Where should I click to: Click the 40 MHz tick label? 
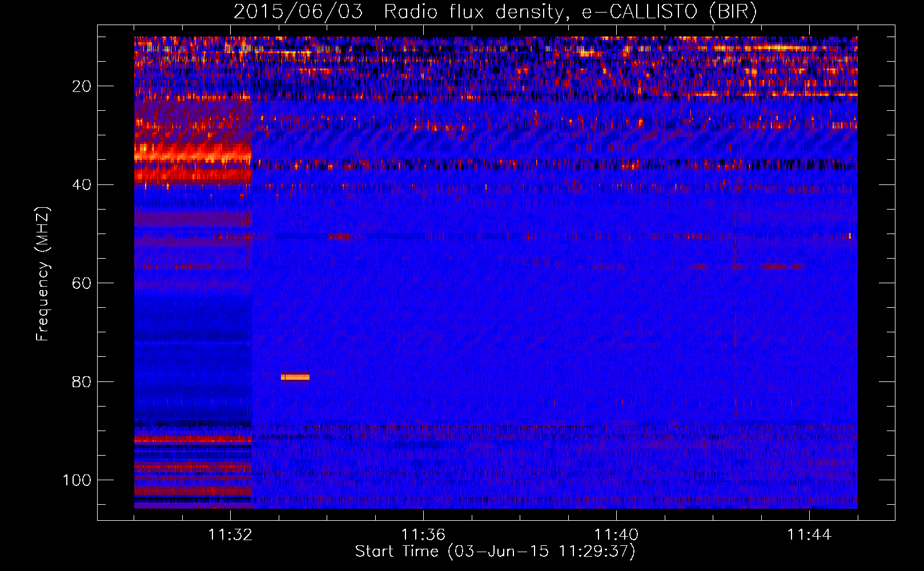pyautogui.click(x=82, y=184)
